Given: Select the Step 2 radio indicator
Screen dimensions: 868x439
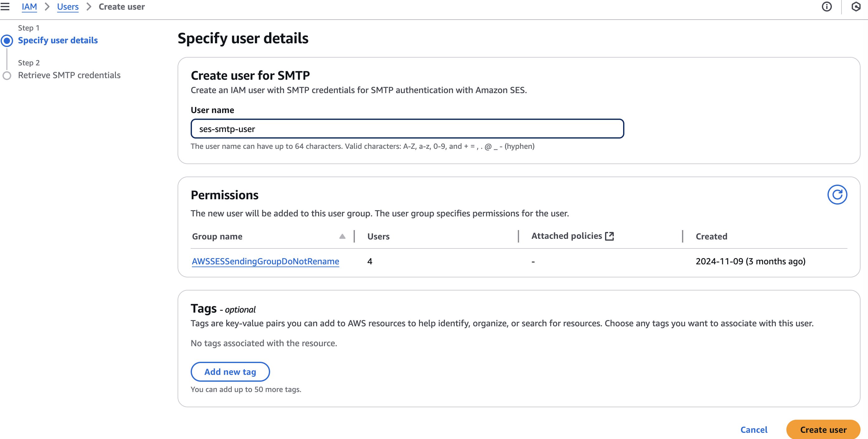Looking at the screenshot, I should coord(7,75).
